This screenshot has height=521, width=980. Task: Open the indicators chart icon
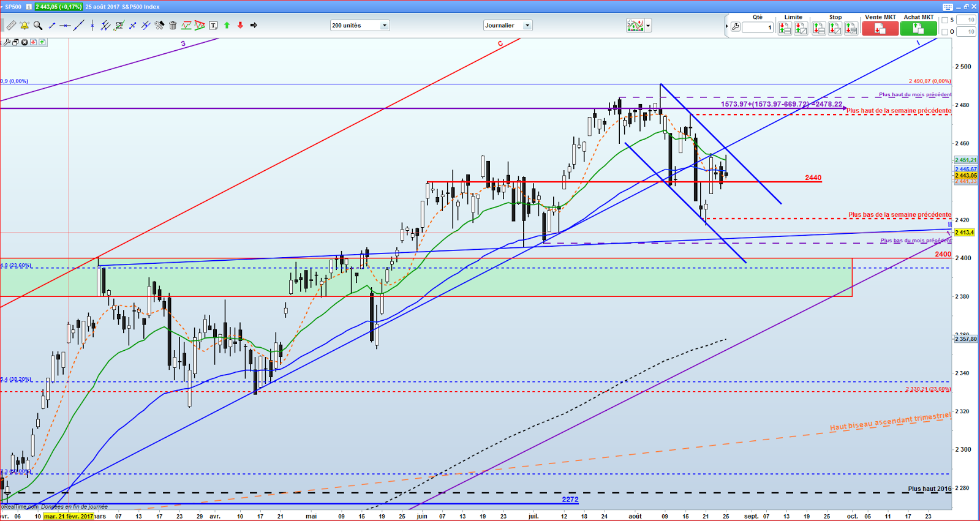(635, 25)
